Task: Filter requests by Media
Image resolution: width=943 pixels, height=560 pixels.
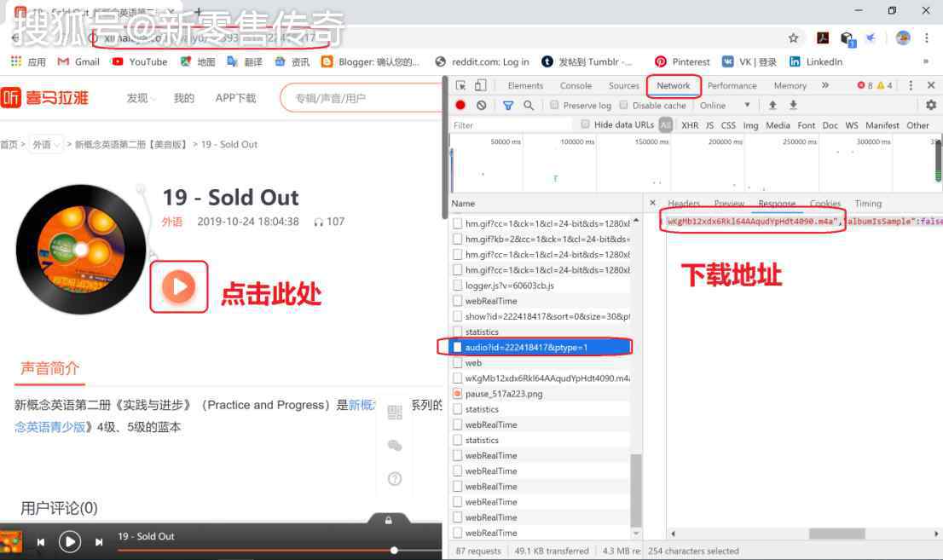Action: [x=778, y=125]
